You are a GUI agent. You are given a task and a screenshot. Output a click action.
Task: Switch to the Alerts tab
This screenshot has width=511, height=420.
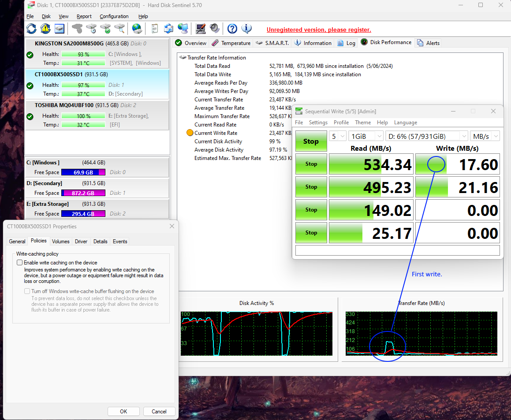pyautogui.click(x=429, y=43)
